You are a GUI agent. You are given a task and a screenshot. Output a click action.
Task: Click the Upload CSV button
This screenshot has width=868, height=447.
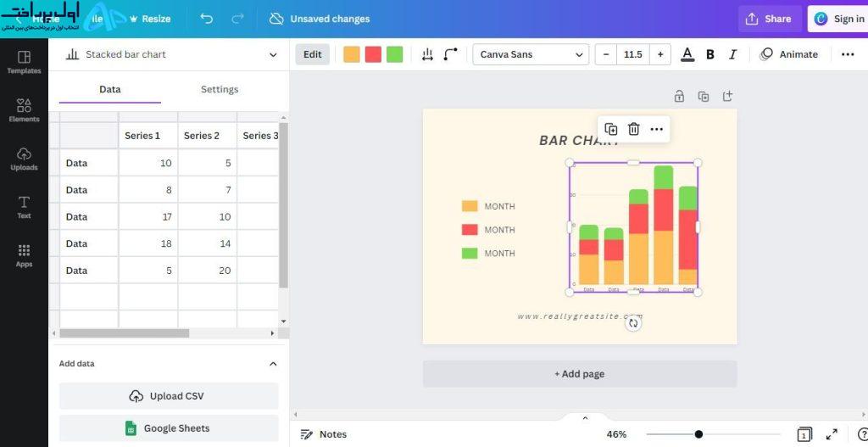point(169,396)
